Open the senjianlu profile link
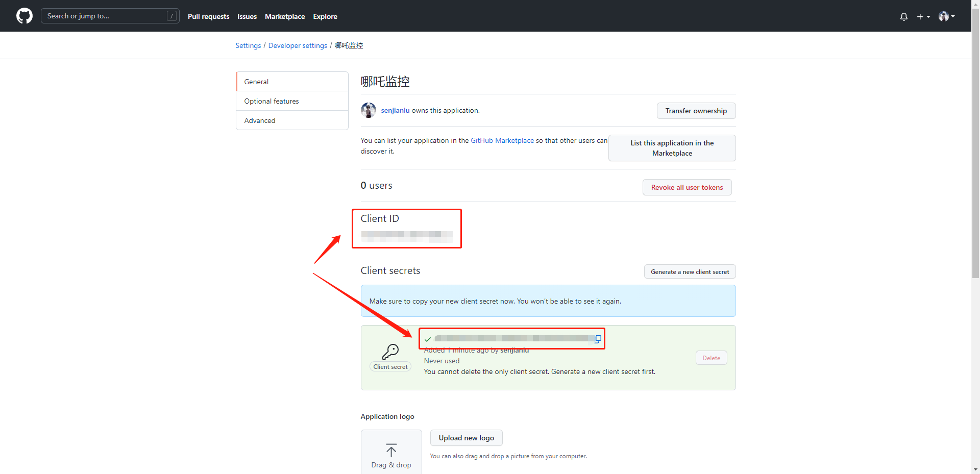This screenshot has width=980, height=474. (x=395, y=110)
